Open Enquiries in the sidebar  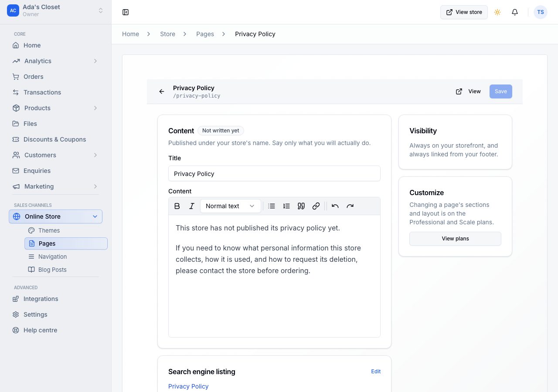pos(55,171)
